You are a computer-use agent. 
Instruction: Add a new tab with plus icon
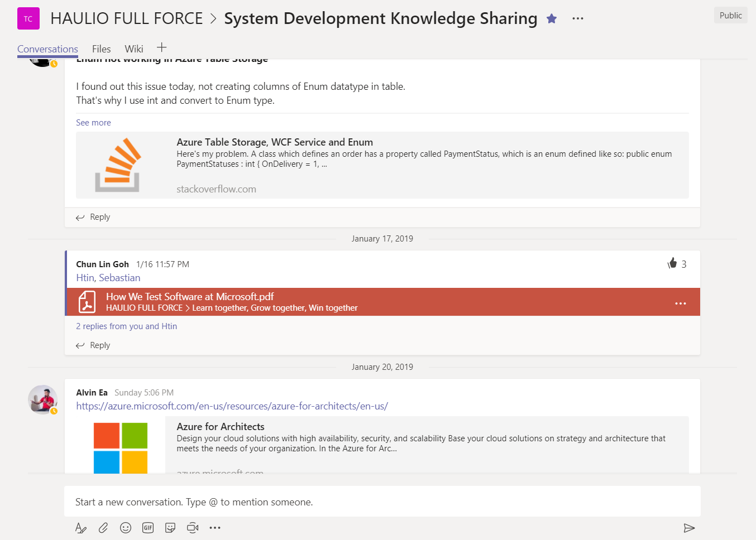pyautogui.click(x=162, y=47)
